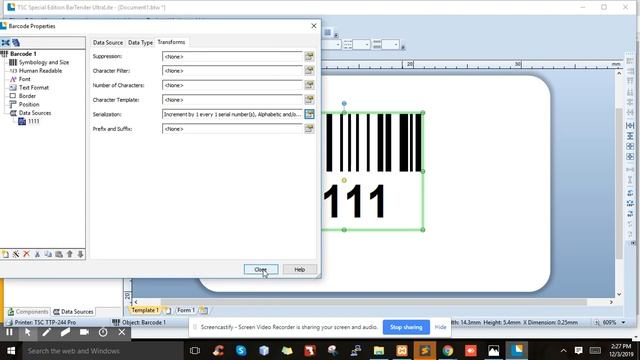Open the Data Sources panel tab
This screenshot has width=640, height=360.
click(x=73, y=311)
